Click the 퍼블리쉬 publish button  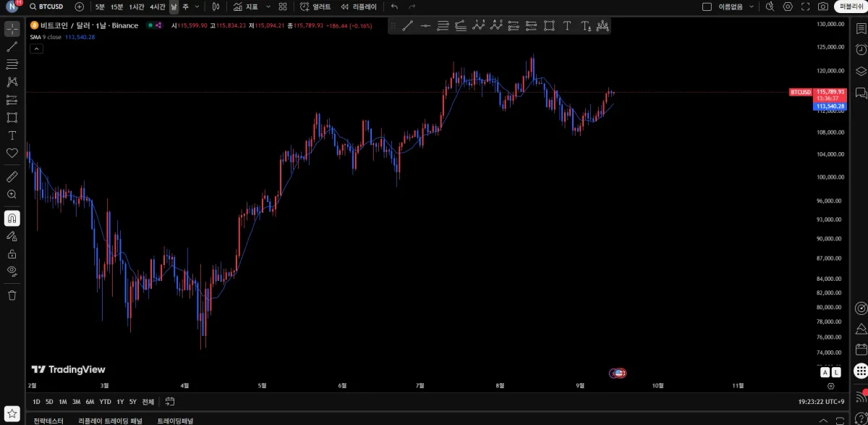coord(849,7)
